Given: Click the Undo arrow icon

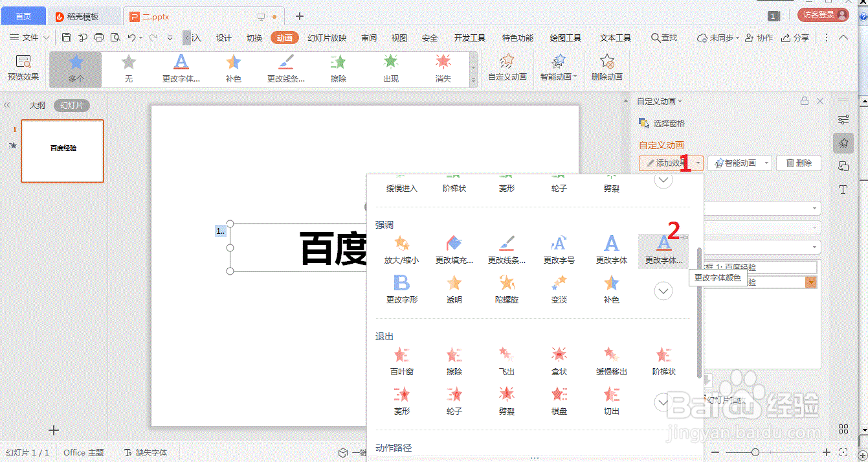Looking at the screenshot, I should click(132, 38).
